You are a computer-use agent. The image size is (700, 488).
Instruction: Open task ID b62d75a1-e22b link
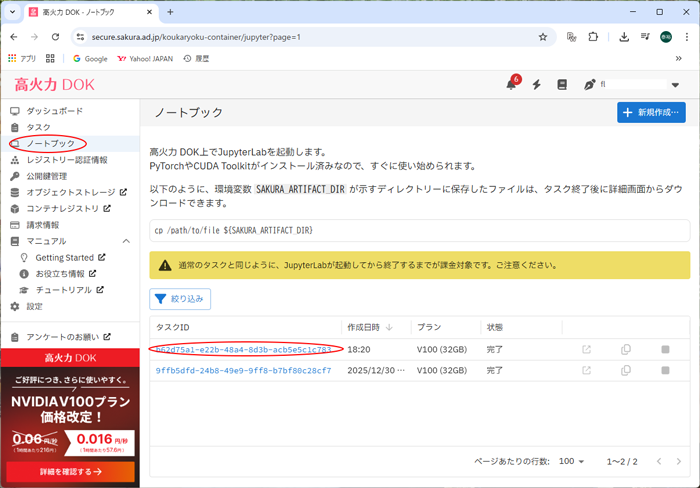click(243, 349)
